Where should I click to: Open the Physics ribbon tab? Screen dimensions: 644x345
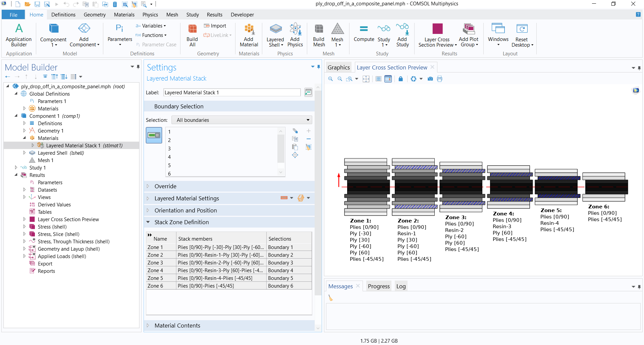pyautogui.click(x=150, y=15)
